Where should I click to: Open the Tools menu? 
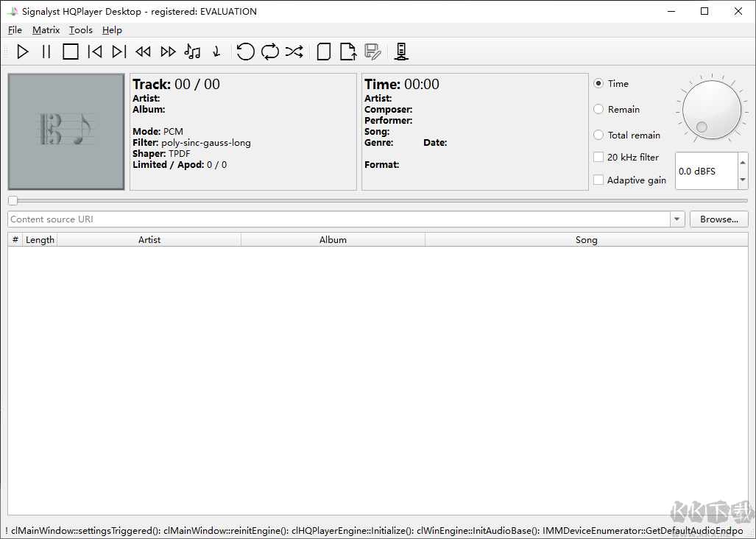click(81, 30)
